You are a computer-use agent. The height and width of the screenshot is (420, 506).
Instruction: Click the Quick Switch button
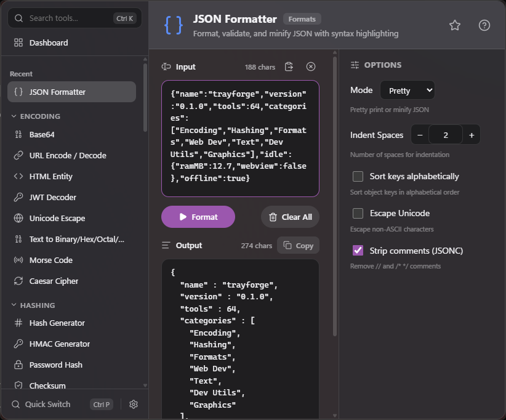tap(62, 404)
